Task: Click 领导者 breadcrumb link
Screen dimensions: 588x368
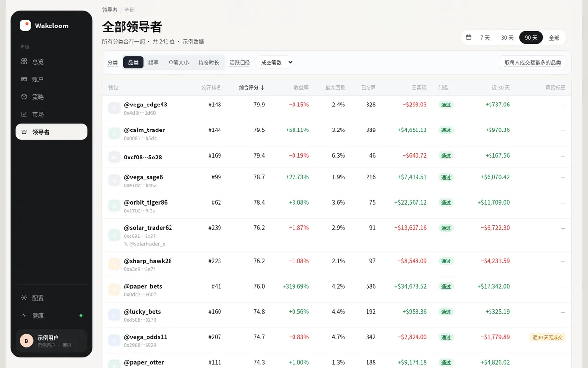Action: pos(110,10)
